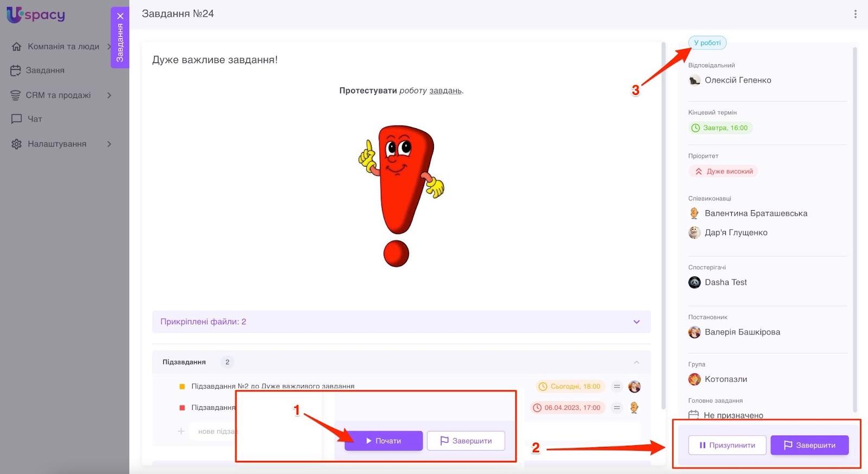Click the Підзавдання header label

(184, 362)
